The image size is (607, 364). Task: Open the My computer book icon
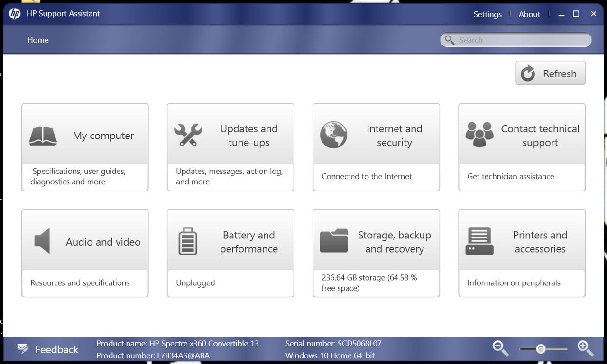pos(43,136)
